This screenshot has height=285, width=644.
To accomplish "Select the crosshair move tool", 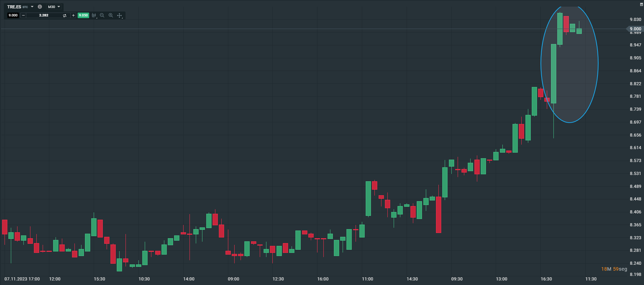I will pyautogui.click(x=120, y=15).
